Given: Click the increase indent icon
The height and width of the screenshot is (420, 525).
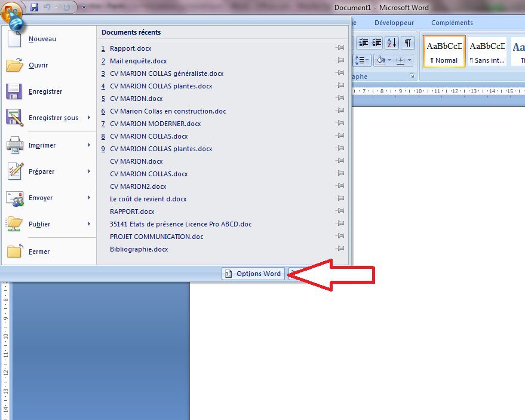Looking at the screenshot, I should (x=377, y=42).
